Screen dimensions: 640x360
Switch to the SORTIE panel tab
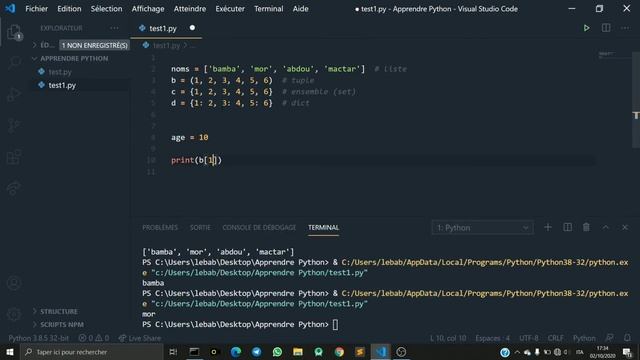point(200,227)
